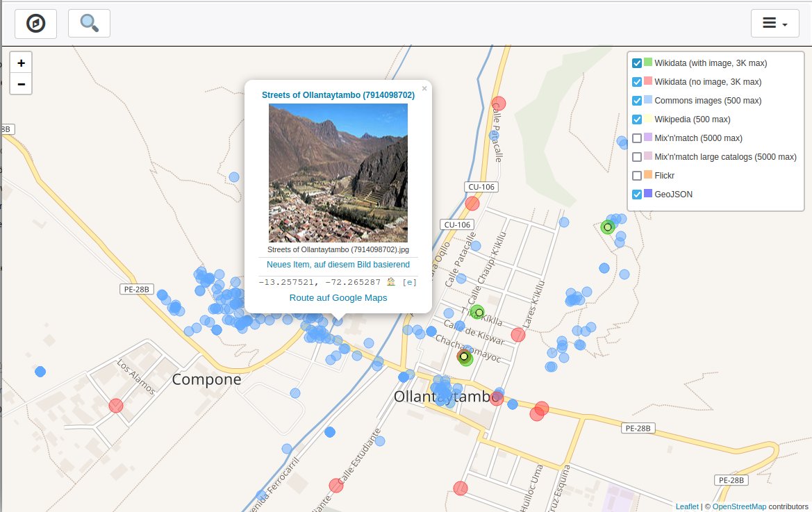
Task: Click the OpenStreetMap attribution link
Action: [x=739, y=506]
